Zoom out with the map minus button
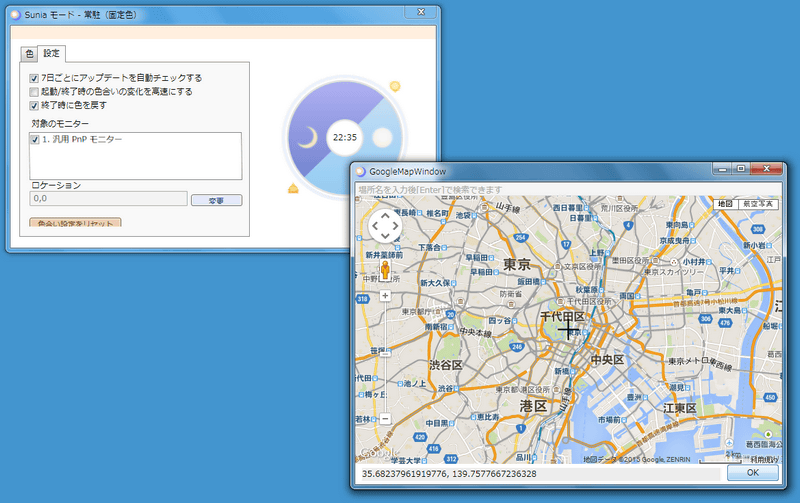The image size is (800, 503). (x=385, y=419)
